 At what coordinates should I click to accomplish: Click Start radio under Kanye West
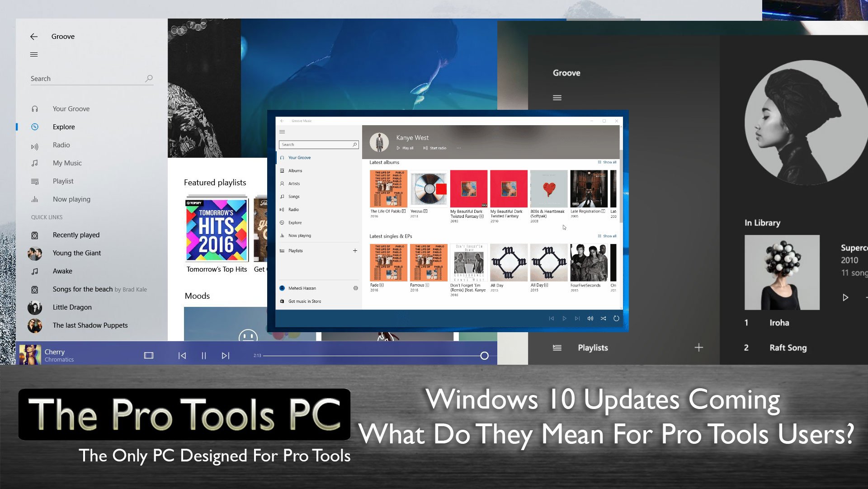(435, 148)
